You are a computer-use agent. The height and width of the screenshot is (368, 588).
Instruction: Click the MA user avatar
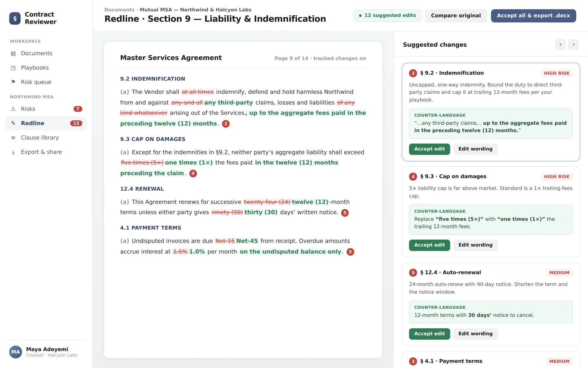click(15, 352)
